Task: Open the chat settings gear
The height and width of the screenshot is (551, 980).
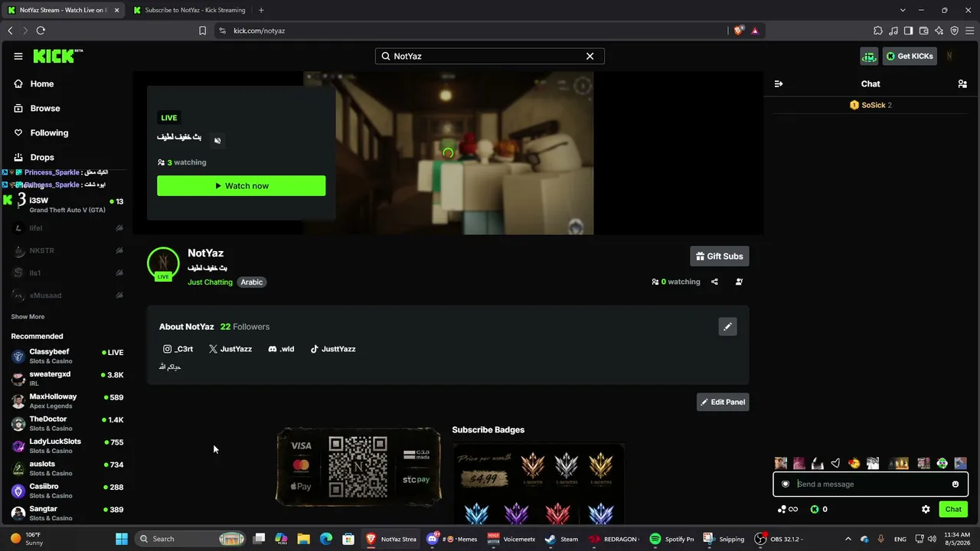Action: tap(926, 509)
